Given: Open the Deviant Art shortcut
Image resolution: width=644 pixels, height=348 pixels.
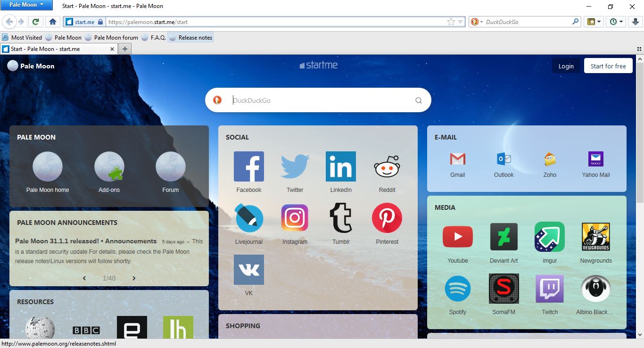Looking at the screenshot, I should pos(504,237).
